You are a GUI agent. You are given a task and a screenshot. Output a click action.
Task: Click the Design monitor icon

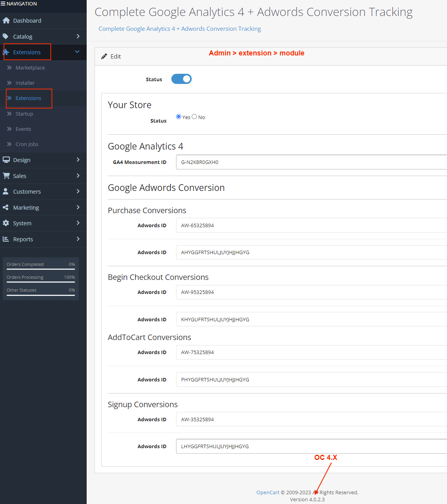pos(6,160)
